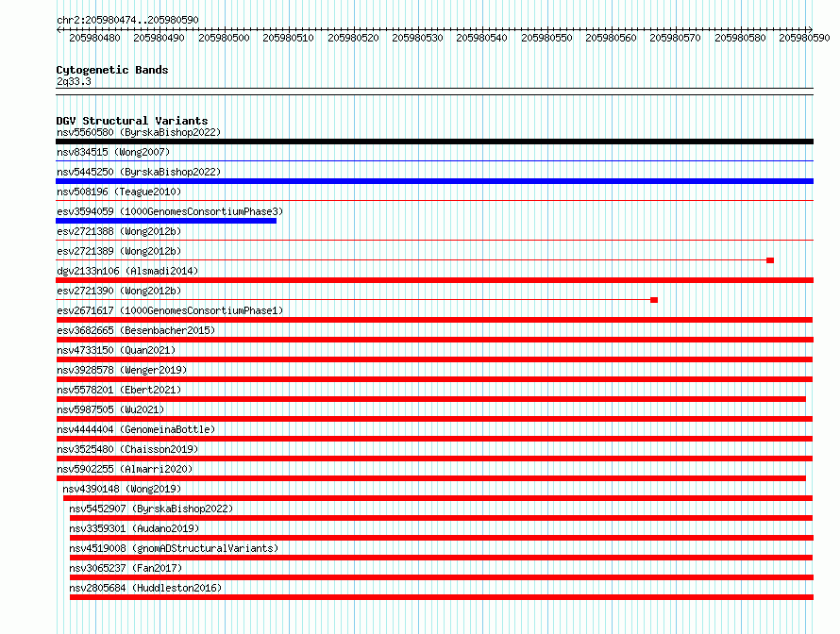Click the red nsv5578201 variant bar
Viewport: 840px width, 634px height.
pyautogui.click(x=430, y=399)
